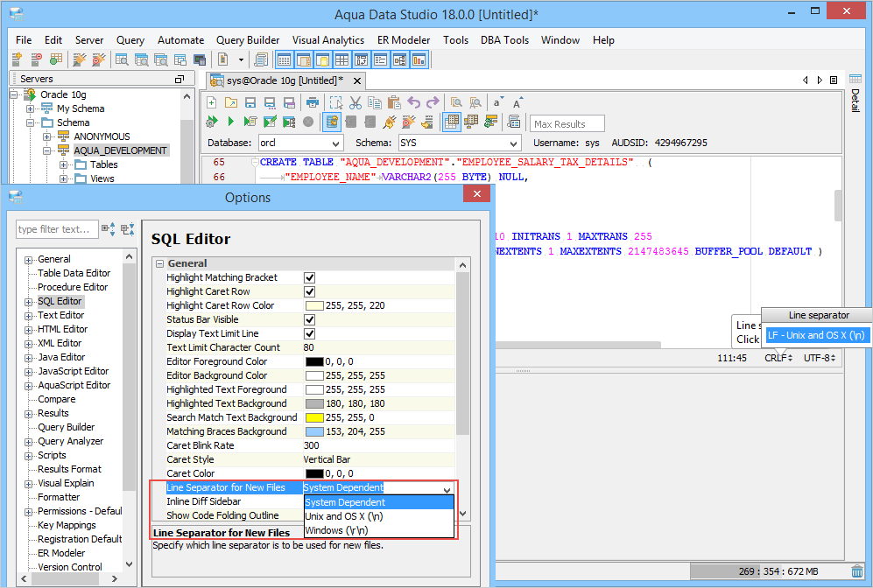Click the Connect plug icon in the main toolbar
The image size is (873, 588).
pyautogui.click(x=80, y=59)
